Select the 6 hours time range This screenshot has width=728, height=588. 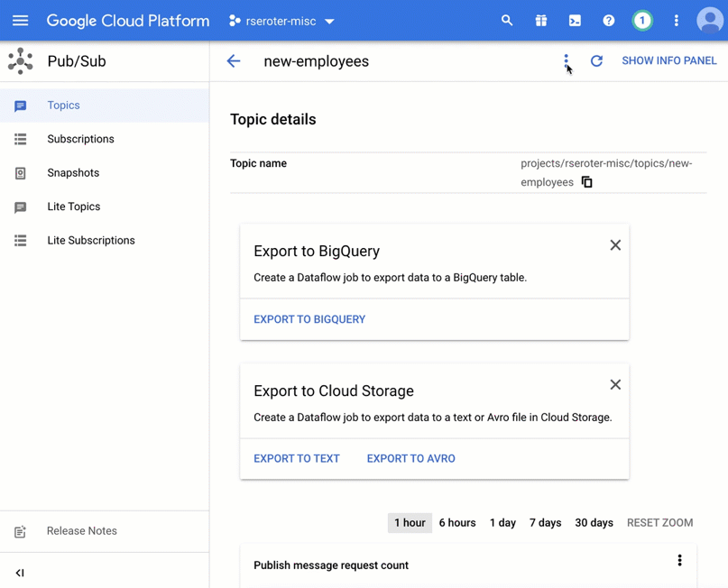pos(457,523)
